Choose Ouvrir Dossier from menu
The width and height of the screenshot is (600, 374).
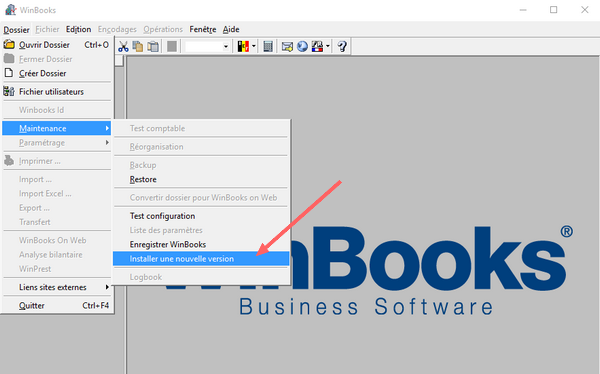57,45
